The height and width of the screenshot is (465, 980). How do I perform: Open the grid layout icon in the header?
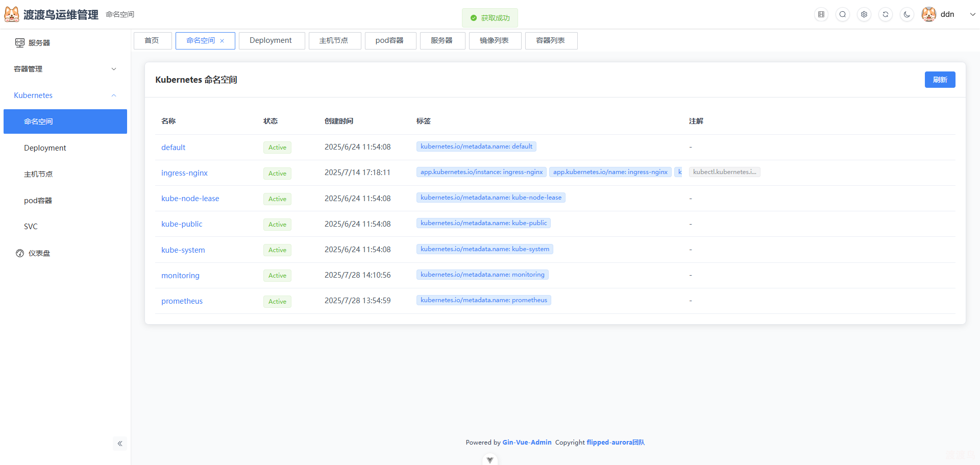tap(821, 14)
